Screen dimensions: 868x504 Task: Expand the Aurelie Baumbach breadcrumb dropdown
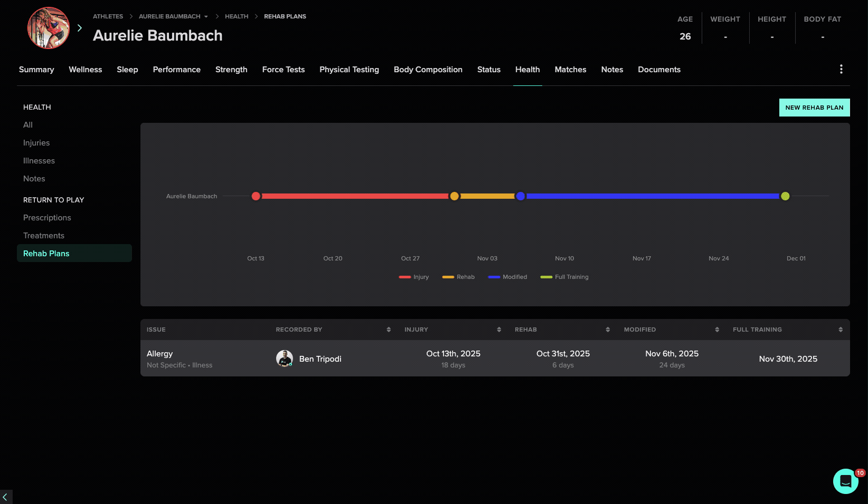tap(206, 16)
